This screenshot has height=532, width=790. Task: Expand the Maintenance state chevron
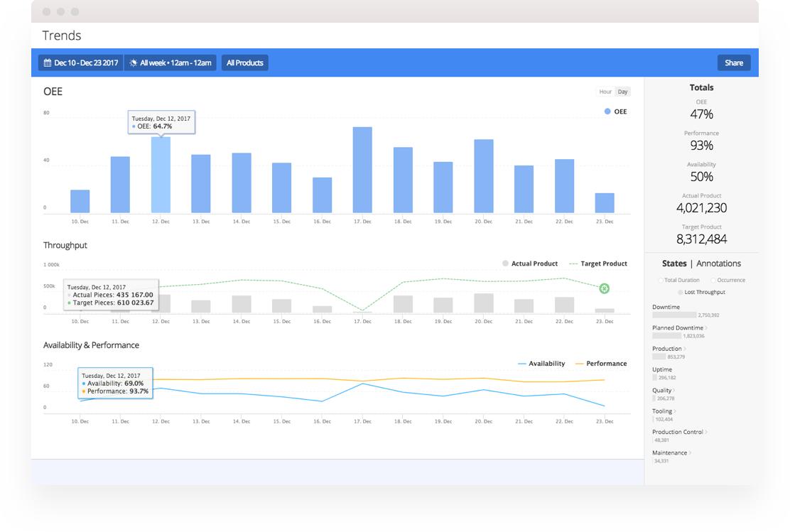[x=691, y=453]
